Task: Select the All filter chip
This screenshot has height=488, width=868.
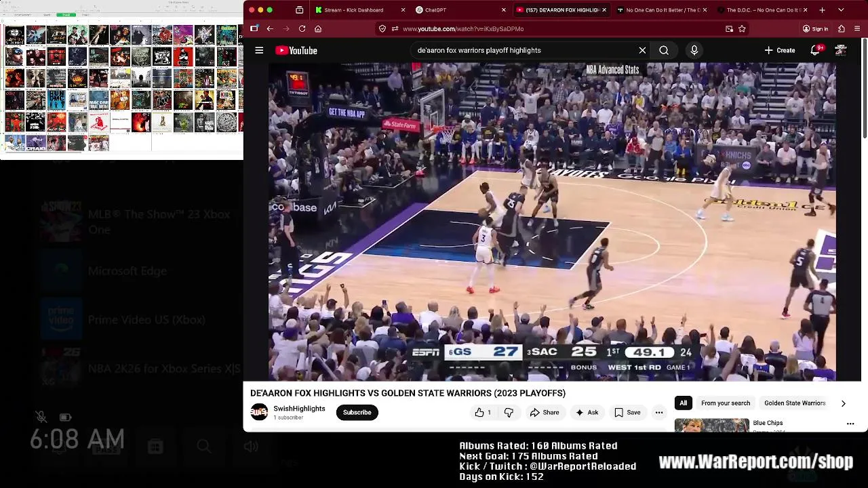Action: (x=683, y=403)
